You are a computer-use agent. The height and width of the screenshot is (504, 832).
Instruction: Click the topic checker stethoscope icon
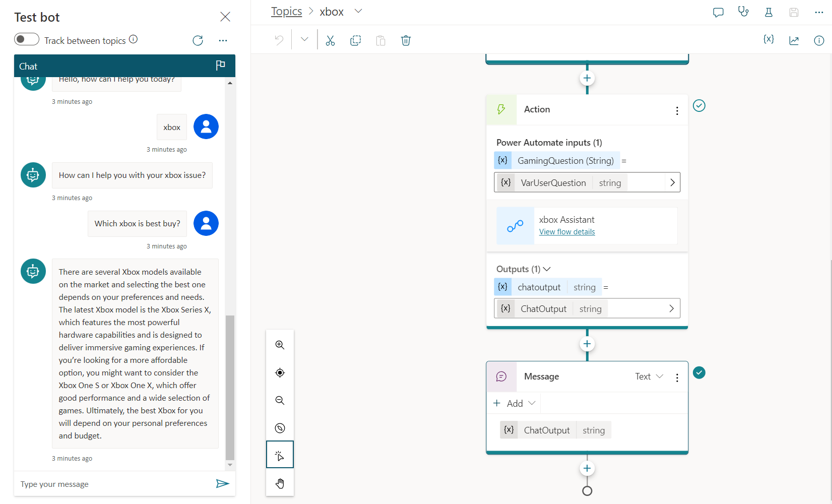[x=743, y=12]
